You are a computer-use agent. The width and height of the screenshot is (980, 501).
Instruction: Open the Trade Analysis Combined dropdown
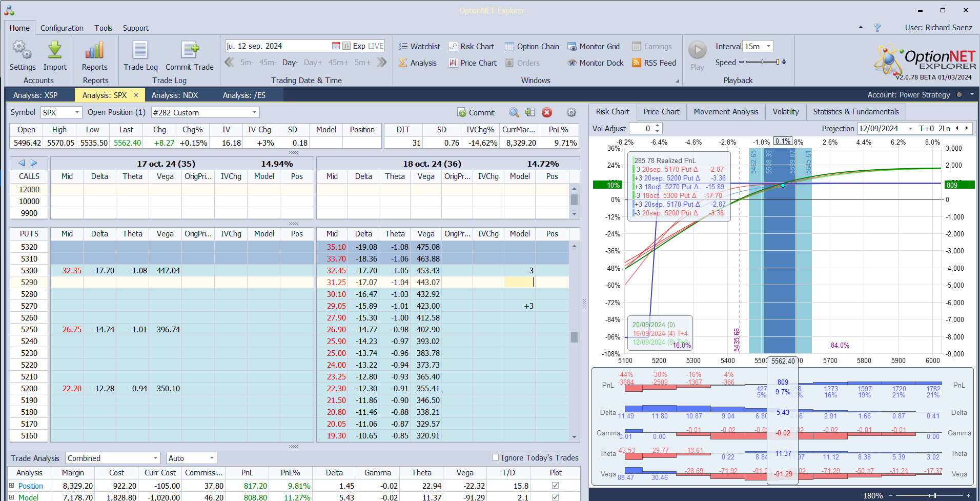click(156, 458)
